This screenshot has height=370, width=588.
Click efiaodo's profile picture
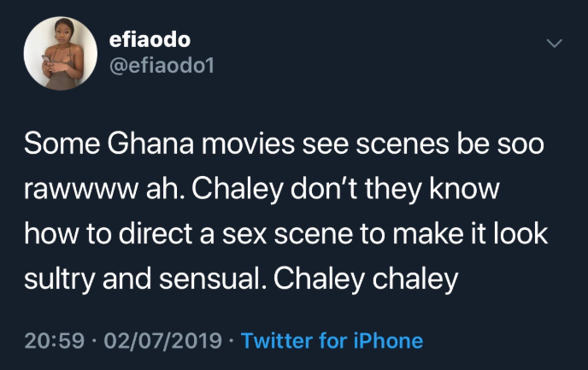click(60, 56)
